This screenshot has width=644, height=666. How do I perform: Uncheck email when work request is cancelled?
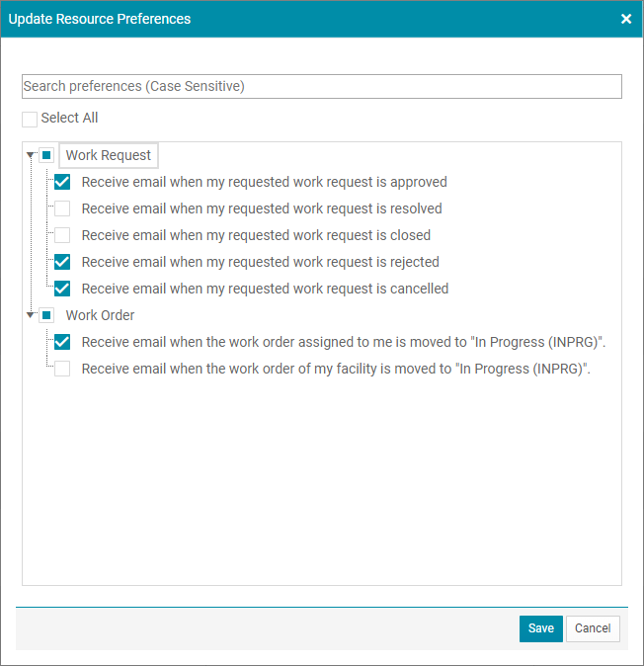tap(62, 289)
